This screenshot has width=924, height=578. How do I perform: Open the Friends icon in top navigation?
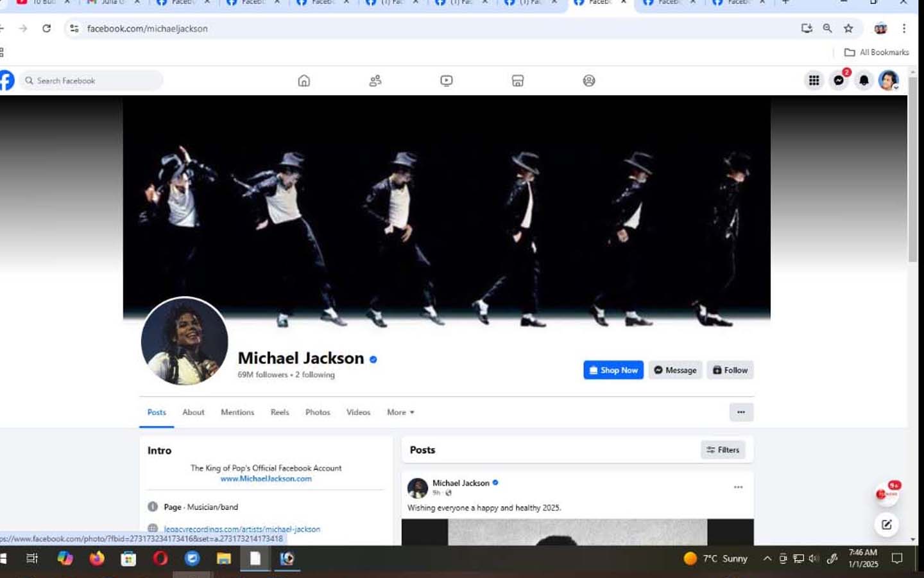click(375, 80)
